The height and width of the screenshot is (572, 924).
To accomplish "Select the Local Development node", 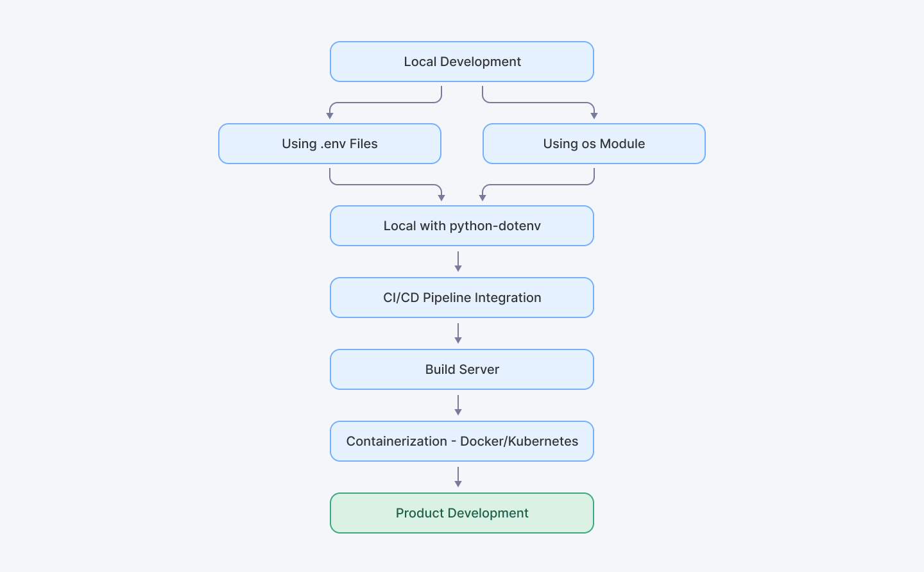I will [x=462, y=62].
